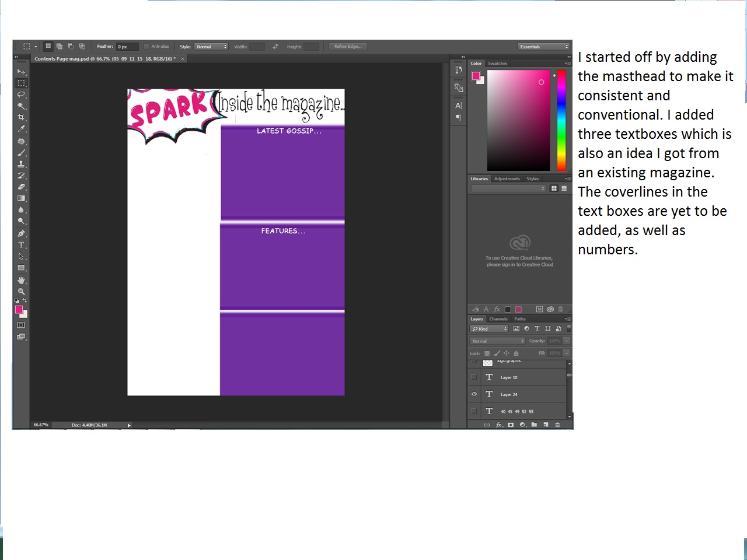Image resolution: width=747 pixels, height=560 pixels.
Task: Click the Feather input field
Action: [127, 47]
